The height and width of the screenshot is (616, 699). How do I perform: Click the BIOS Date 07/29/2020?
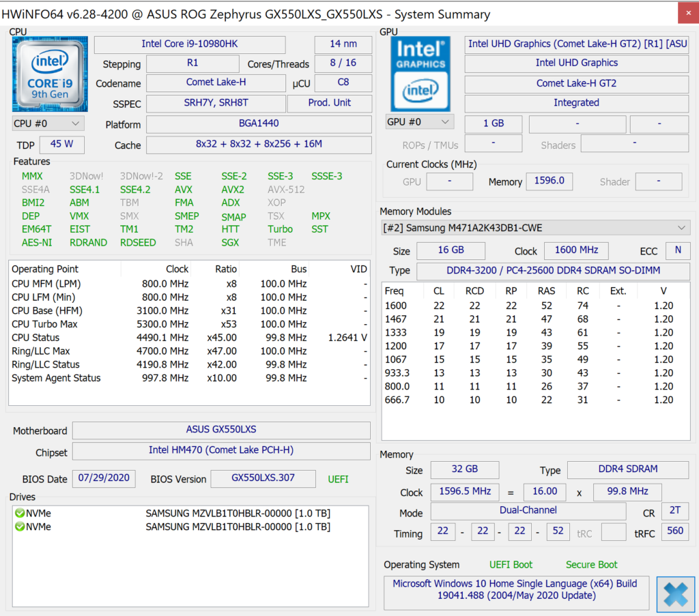tap(104, 478)
